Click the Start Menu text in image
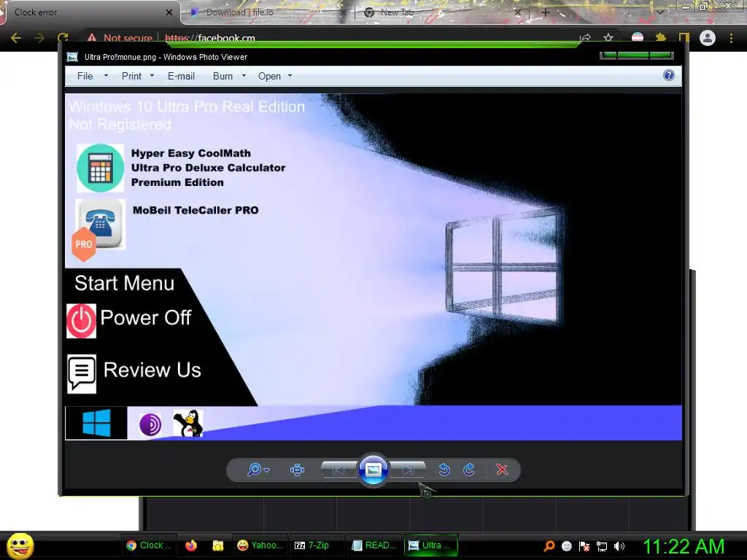Image resolution: width=747 pixels, height=560 pixels. point(124,284)
